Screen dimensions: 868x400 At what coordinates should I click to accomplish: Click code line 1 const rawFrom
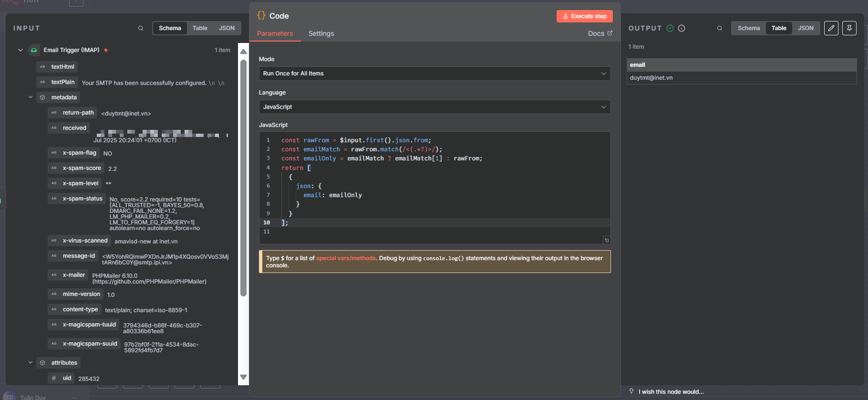[356, 140]
